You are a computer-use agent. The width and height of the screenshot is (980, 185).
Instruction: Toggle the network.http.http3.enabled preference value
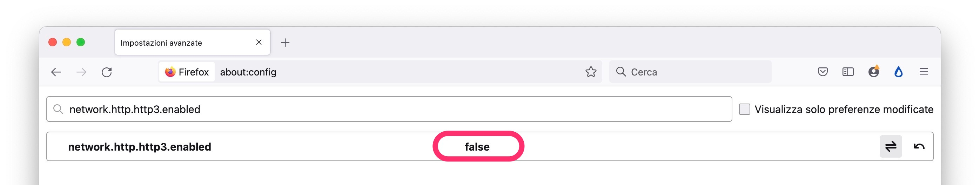891,146
